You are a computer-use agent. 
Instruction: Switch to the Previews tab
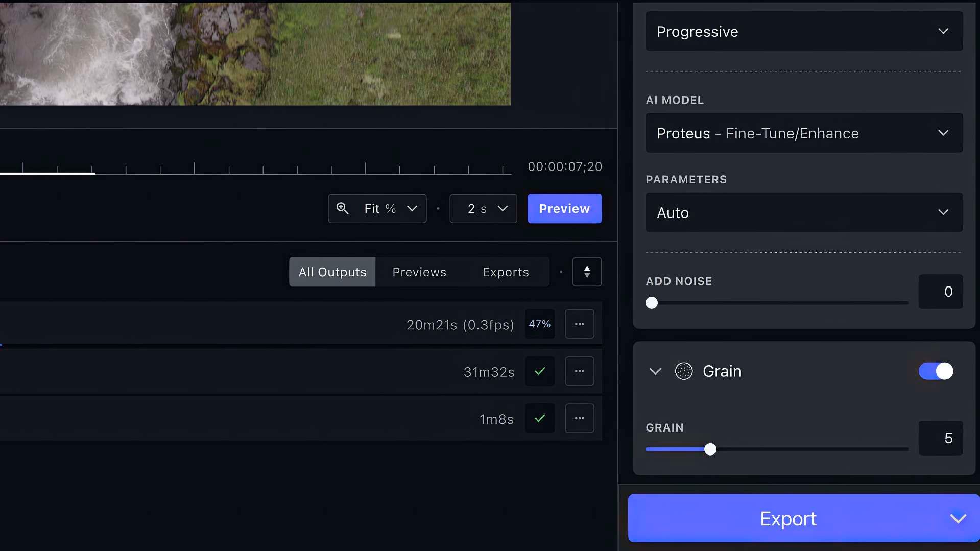pos(419,272)
